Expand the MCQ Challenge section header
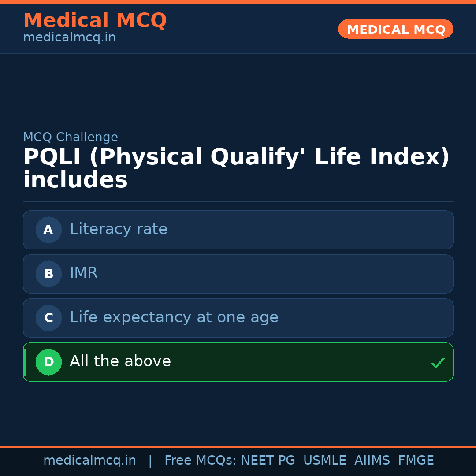This screenshot has width=476, height=476. click(71, 137)
